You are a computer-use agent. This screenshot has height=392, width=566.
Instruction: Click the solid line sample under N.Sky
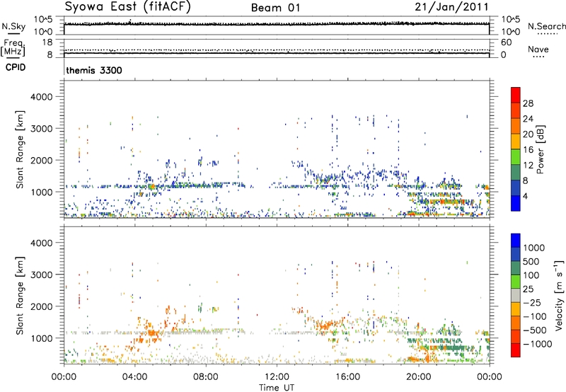tap(13, 34)
